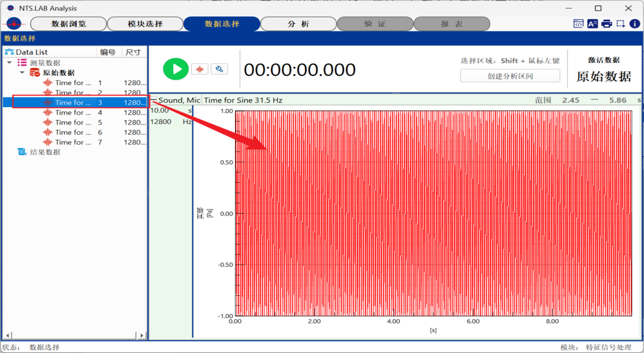Screen dimensions: 644x353
Task: Select the dashed region capture icon
Action: click(x=621, y=23)
